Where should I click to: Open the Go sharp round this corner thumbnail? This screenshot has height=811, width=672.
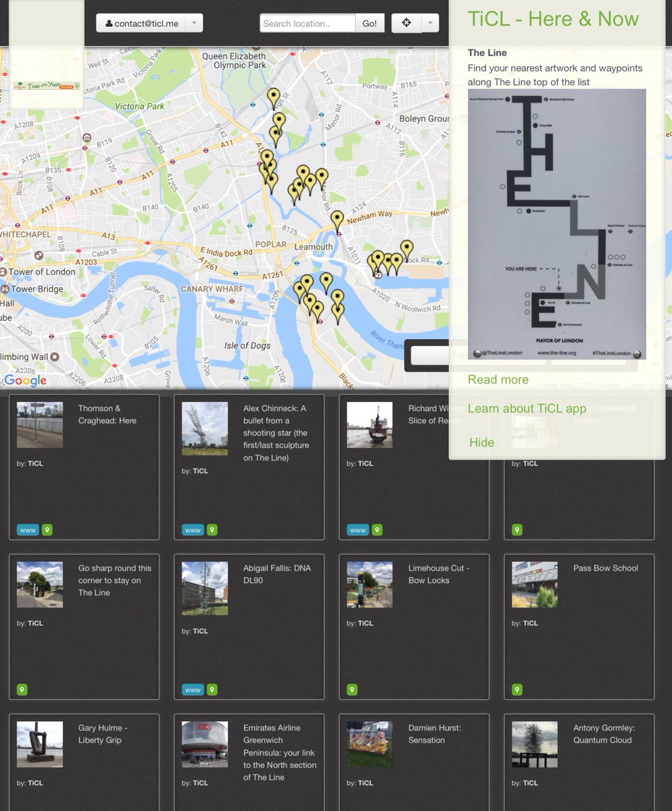click(x=40, y=585)
